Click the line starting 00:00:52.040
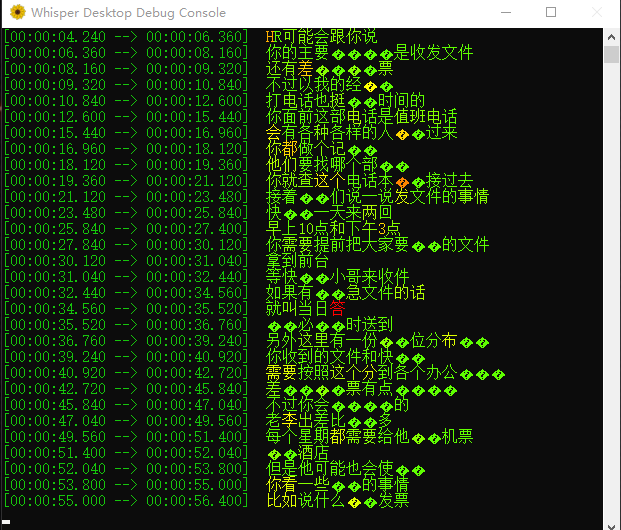Screen dimensions: 621x530 tap(214, 469)
